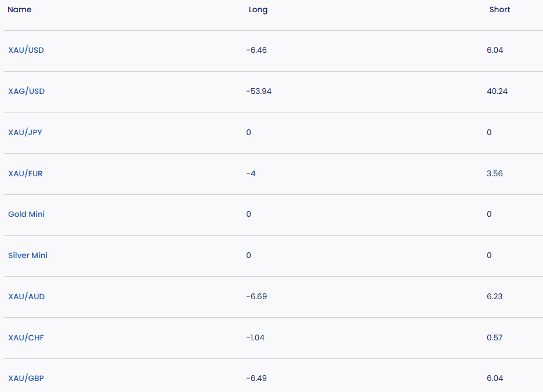Open the Silver Mini link
The width and height of the screenshot is (543, 392).
(28, 256)
